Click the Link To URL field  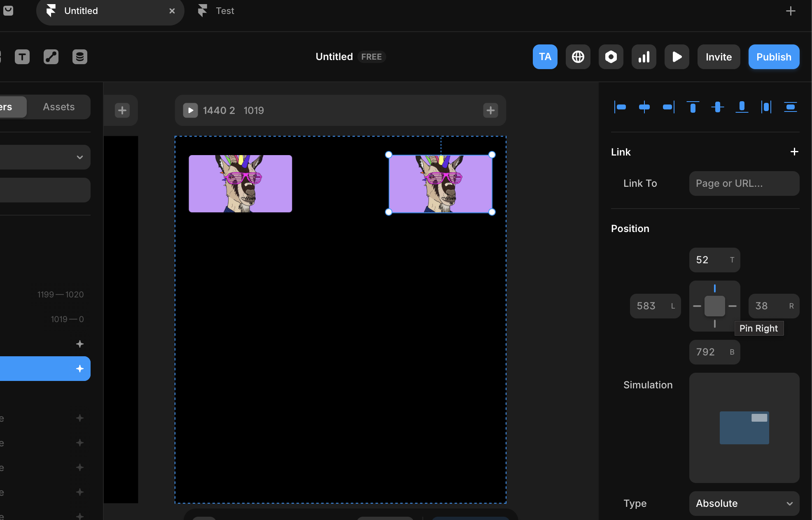click(744, 183)
